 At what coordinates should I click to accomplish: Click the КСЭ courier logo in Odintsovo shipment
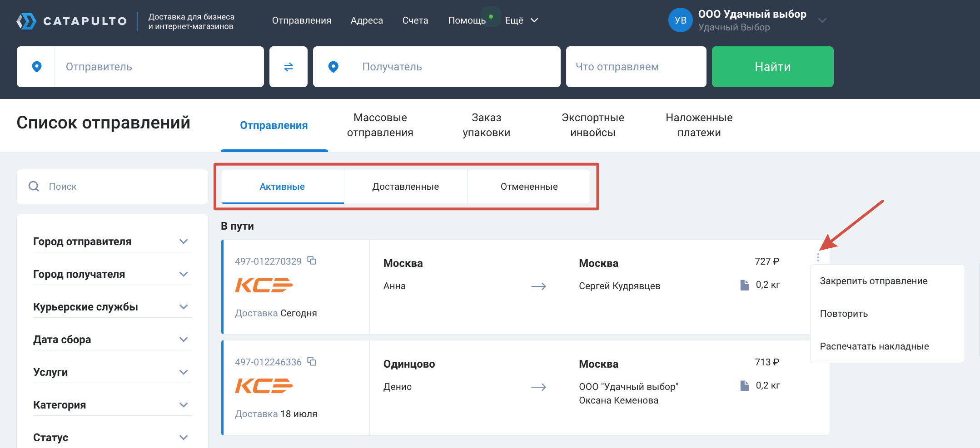click(x=264, y=386)
